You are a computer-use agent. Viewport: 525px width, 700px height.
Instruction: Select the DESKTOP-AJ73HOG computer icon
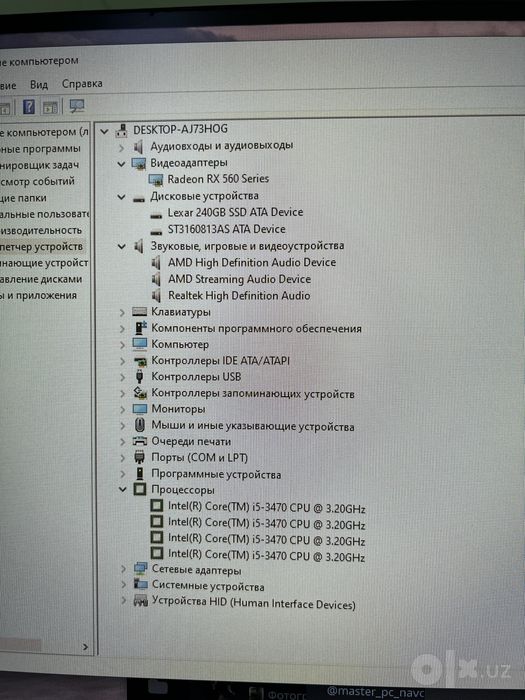point(121,130)
